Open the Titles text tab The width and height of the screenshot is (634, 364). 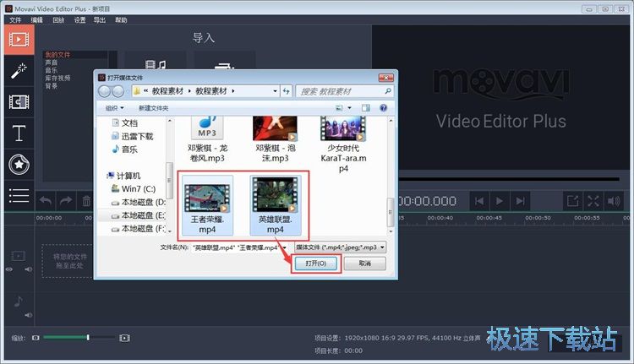19,133
